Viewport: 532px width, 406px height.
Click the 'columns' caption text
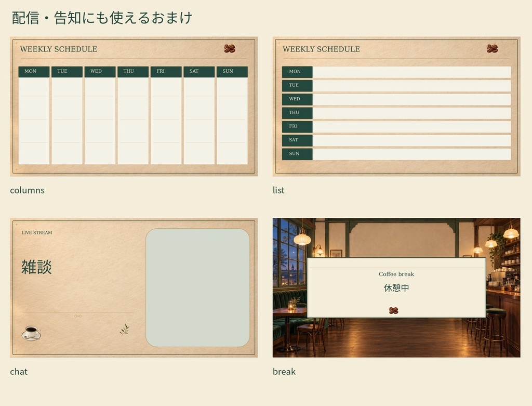click(x=27, y=190)
